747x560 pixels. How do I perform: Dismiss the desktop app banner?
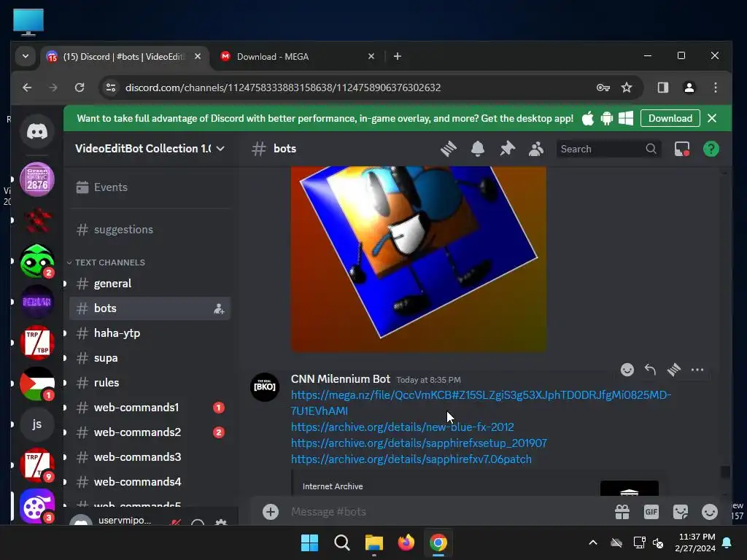coord(712,118)
